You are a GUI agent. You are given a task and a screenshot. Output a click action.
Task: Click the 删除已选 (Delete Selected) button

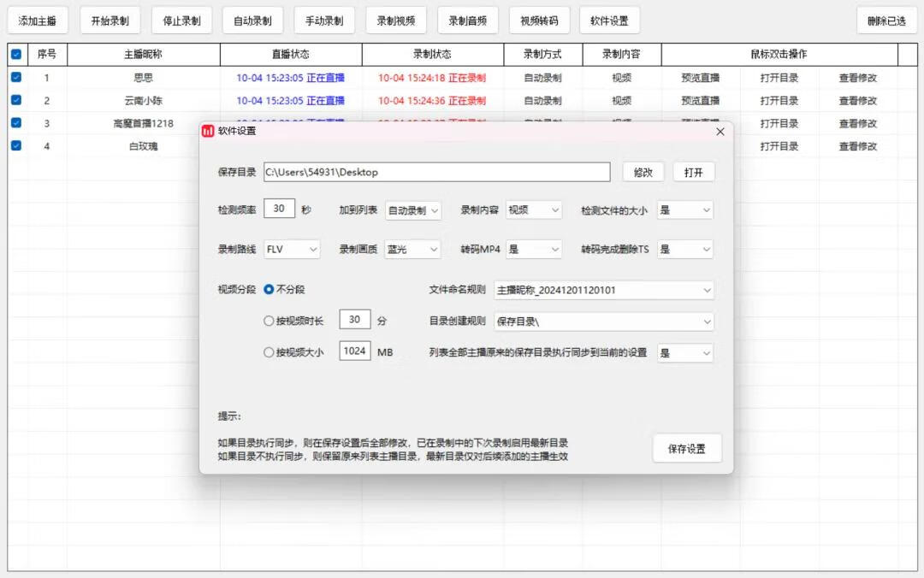click(x=886, y=20)
